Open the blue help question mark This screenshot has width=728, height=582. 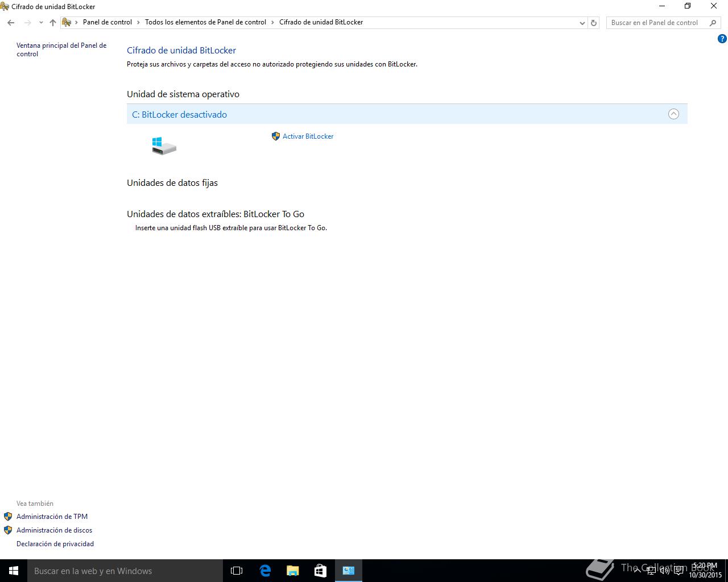[722, 39]
